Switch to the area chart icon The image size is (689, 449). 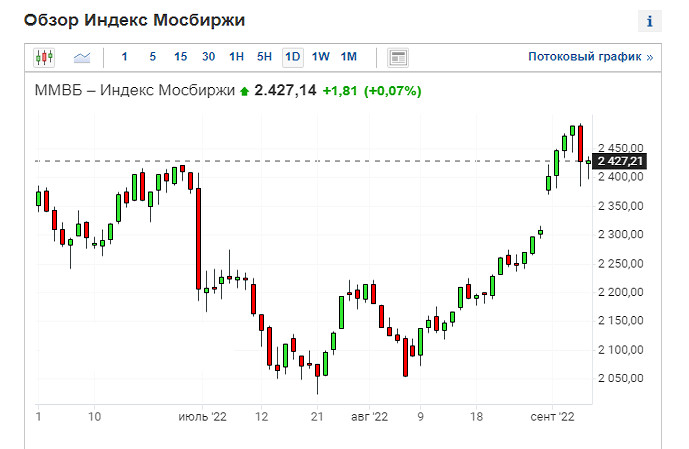pos(82,57)
